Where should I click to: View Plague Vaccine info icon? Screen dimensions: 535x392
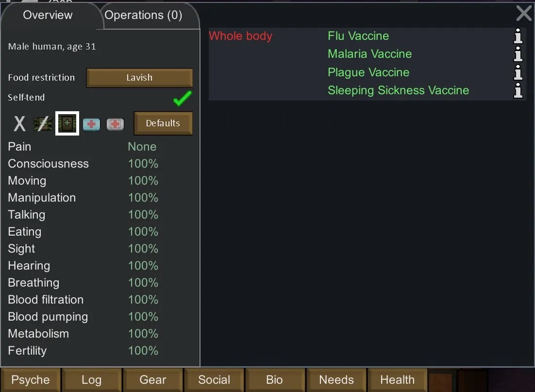coord(518,72)
